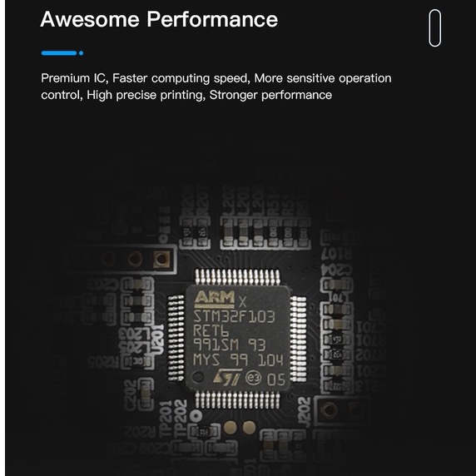Click the 'Awesome Performance' heading
Screen dimensions: 476x476
pyautogui.click(x=159, y=19)
